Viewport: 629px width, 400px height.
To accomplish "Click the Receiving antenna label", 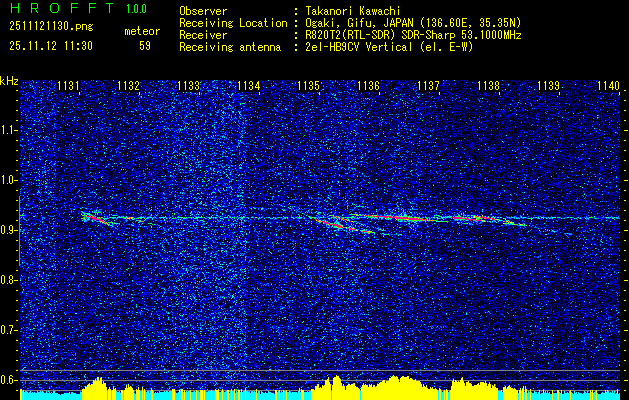I will pyautogui.click(x=230, y=47).
